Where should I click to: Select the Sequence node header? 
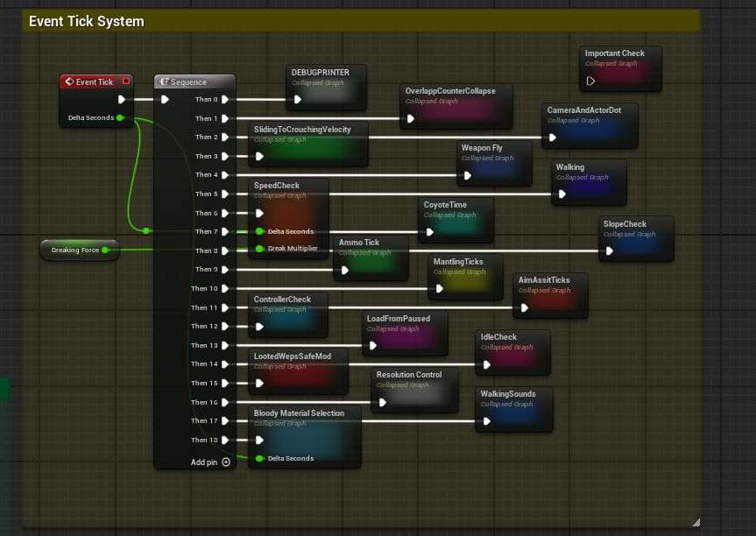point(194,82)
